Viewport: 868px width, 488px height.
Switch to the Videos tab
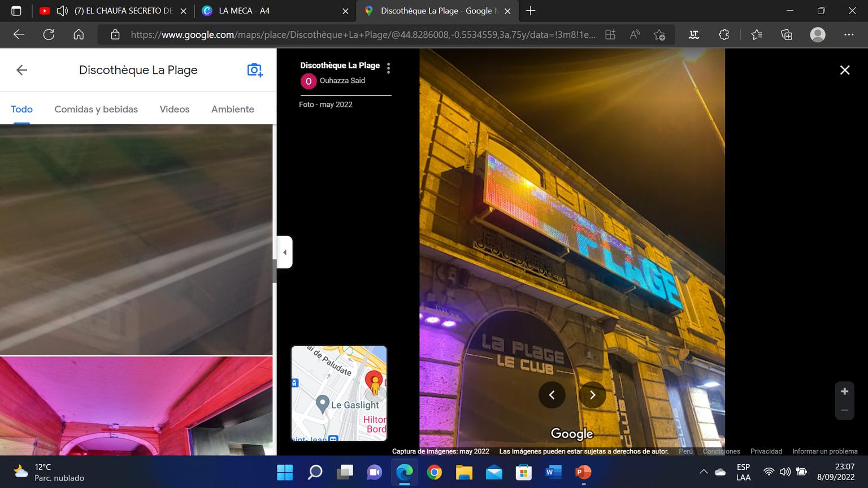175,109
